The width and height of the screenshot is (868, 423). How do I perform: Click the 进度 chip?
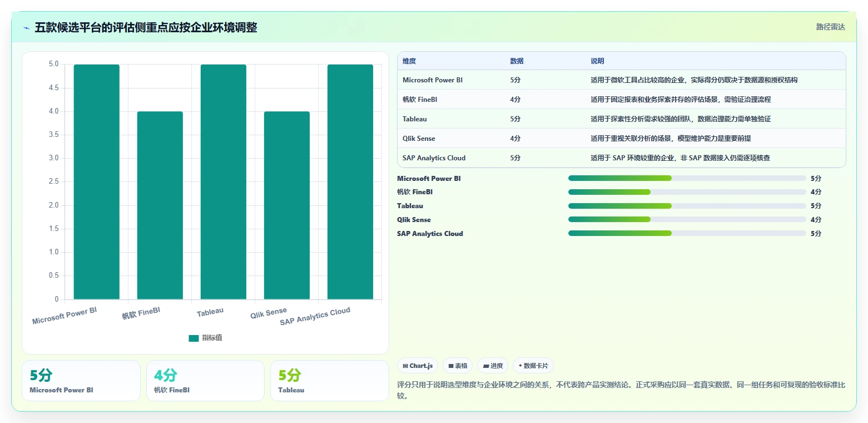point(493,366)
